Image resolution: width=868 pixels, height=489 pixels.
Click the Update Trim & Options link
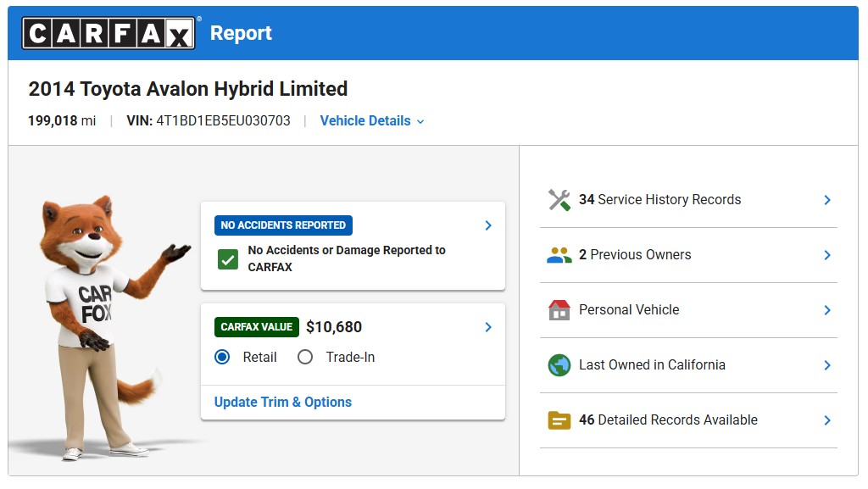[283, 403]
